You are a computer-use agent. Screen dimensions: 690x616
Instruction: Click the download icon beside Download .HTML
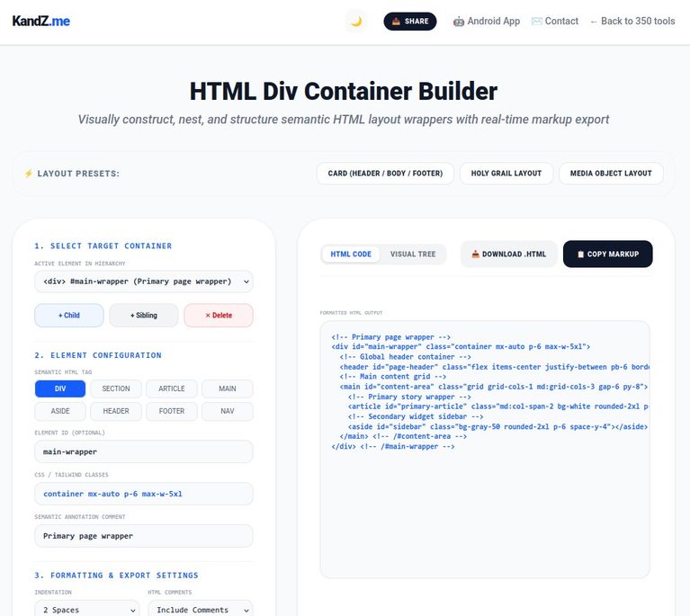click(475, 254)
